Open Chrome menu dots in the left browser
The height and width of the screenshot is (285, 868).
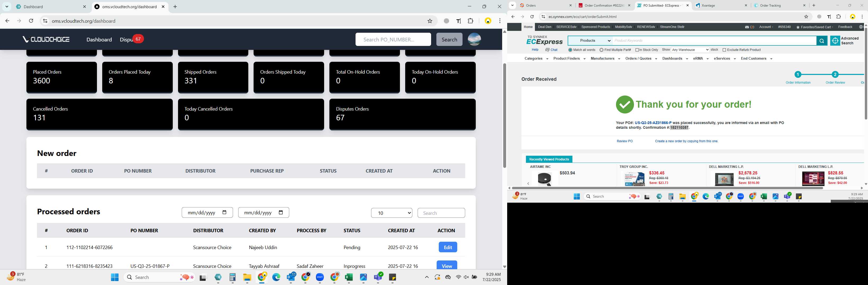(500, 21)
